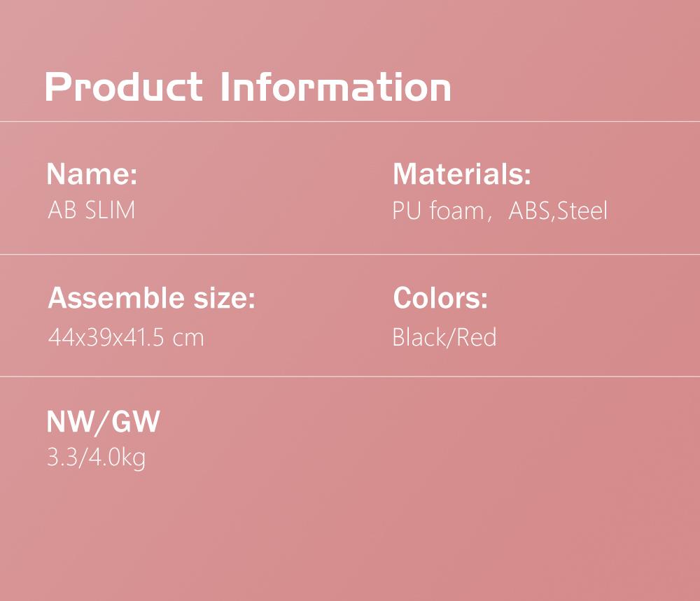Select the "Name:" label
This screenshot has height=601, width=700.
tap(92, 174)
